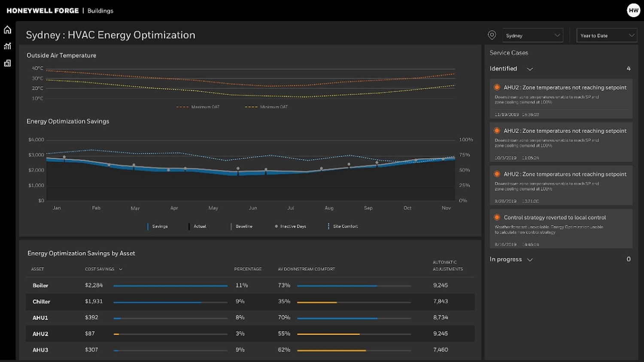Click Buildings label in header
Image resolution: width=644 pixels, height=362 pixels.
[100, 11]
